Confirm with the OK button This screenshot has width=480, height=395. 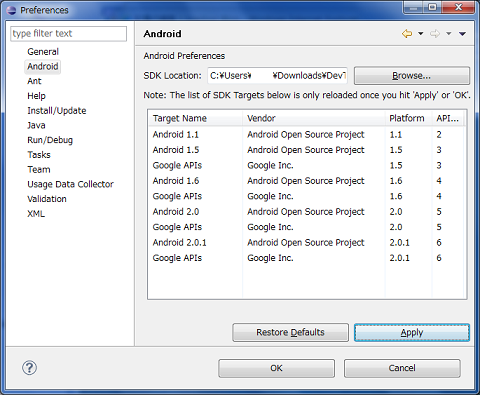[x=276, y=368]
